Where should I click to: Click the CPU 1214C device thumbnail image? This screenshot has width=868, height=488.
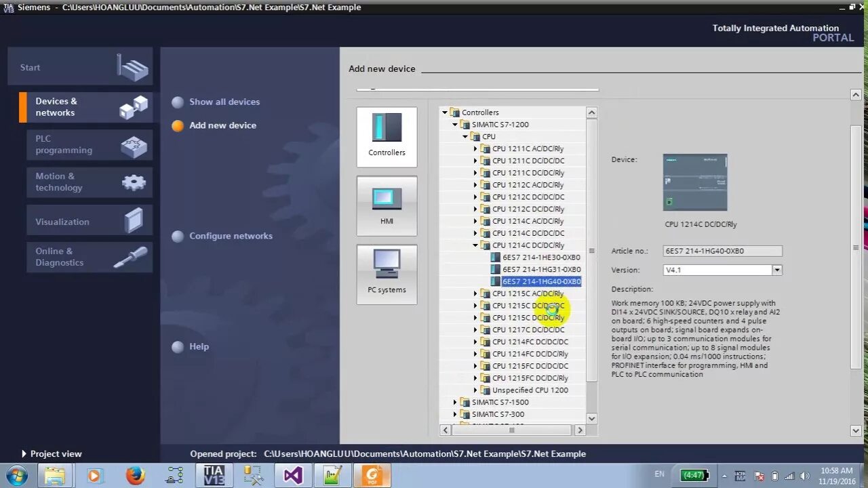tap(695, 182)
